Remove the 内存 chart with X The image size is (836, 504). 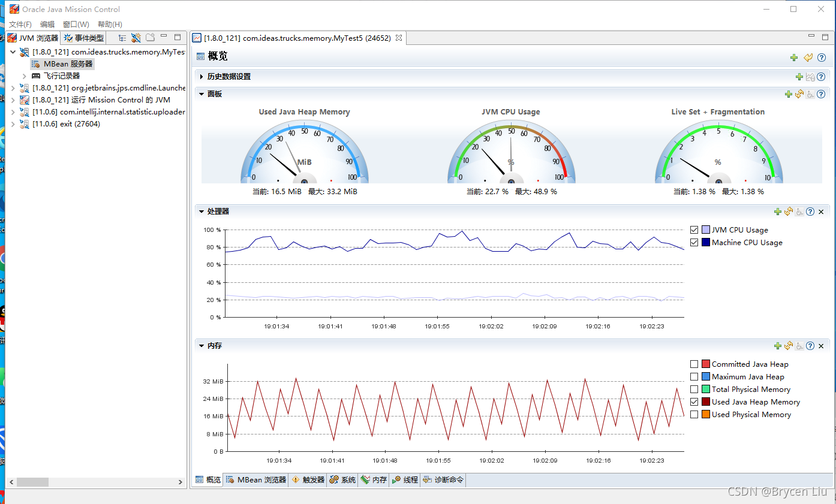tap(821, 346)
